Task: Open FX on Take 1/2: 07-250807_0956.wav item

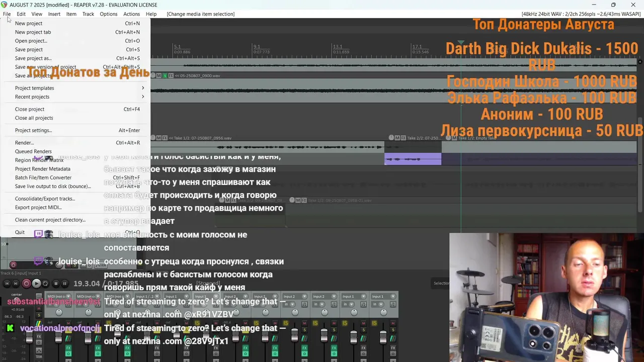Action: [165, 138]
